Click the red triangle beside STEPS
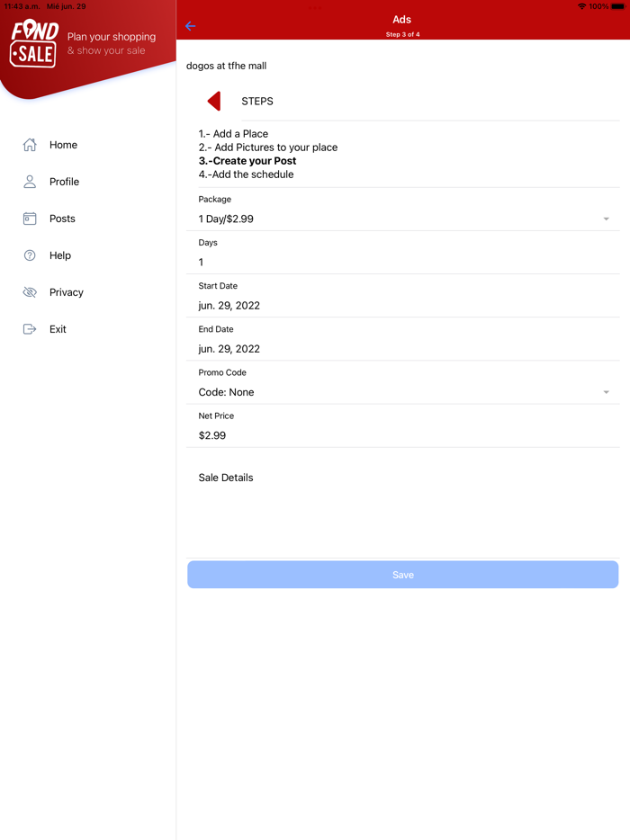 coord(214,101)
